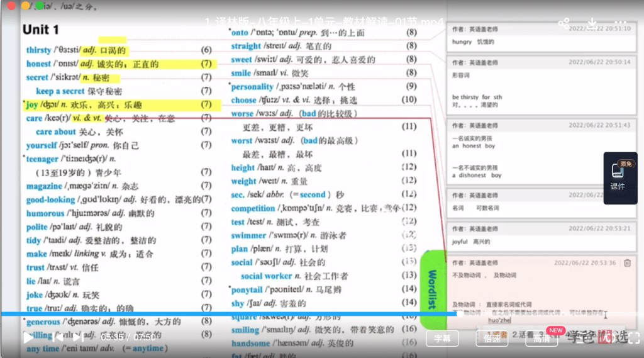Click the word 'tidy' in the wordlist
The height and width of the screenshot is (358, 644).
click(33, 240)
